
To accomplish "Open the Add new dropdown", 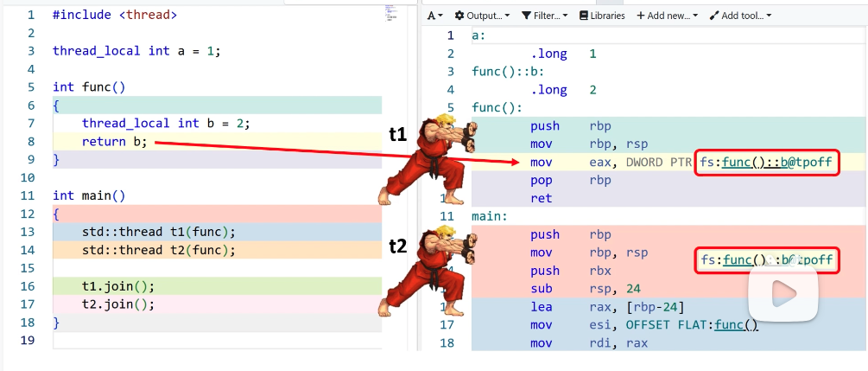I will [668, 16].
